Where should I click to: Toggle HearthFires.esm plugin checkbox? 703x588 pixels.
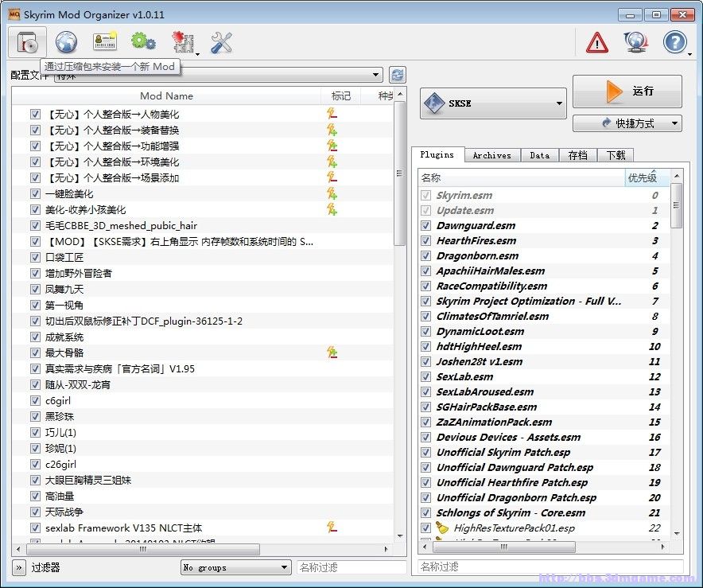pos(426,240)
